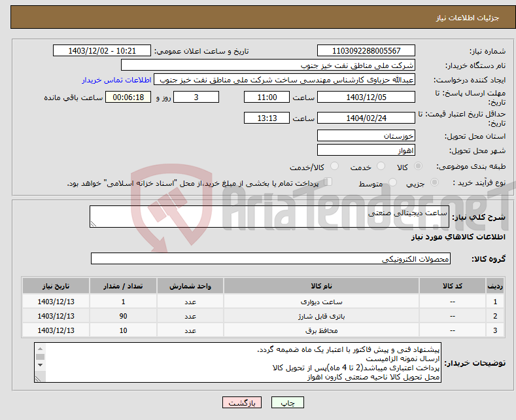Select the متوسط purchase type radio
The image size is (516, 420).
point(392,183)
